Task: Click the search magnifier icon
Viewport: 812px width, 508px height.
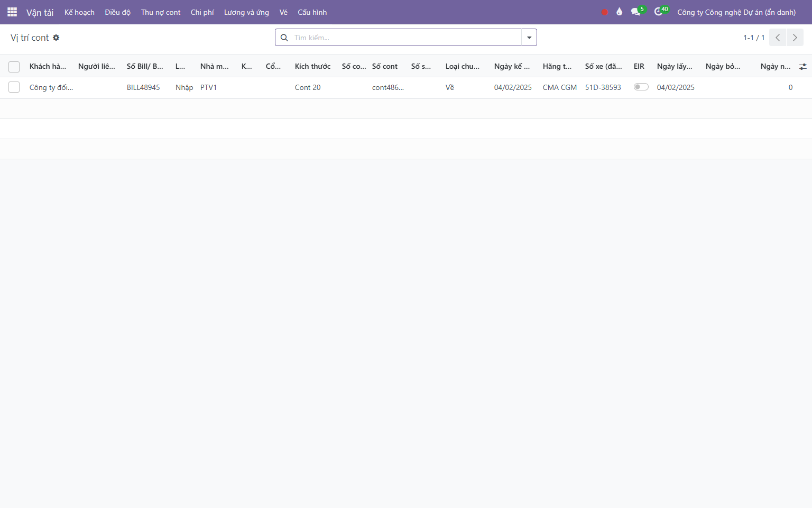Action: pos(284,38)
